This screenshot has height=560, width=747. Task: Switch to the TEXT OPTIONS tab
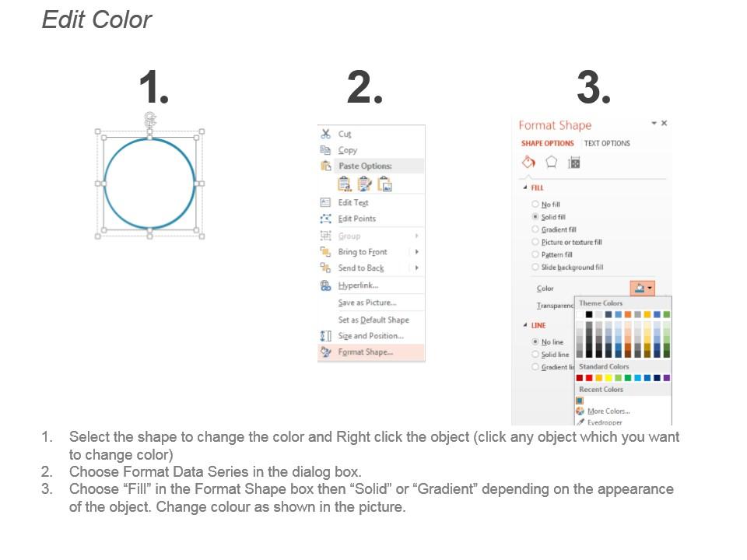pyautogui.click(x=607, y=143)
